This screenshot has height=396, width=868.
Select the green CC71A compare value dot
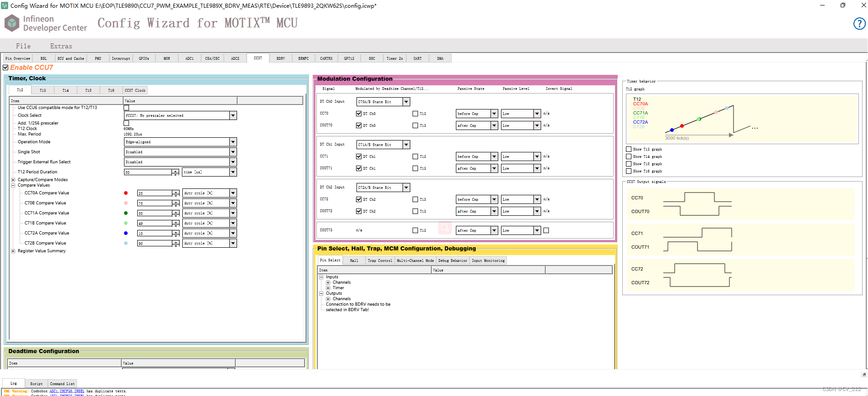pos(126,213)
